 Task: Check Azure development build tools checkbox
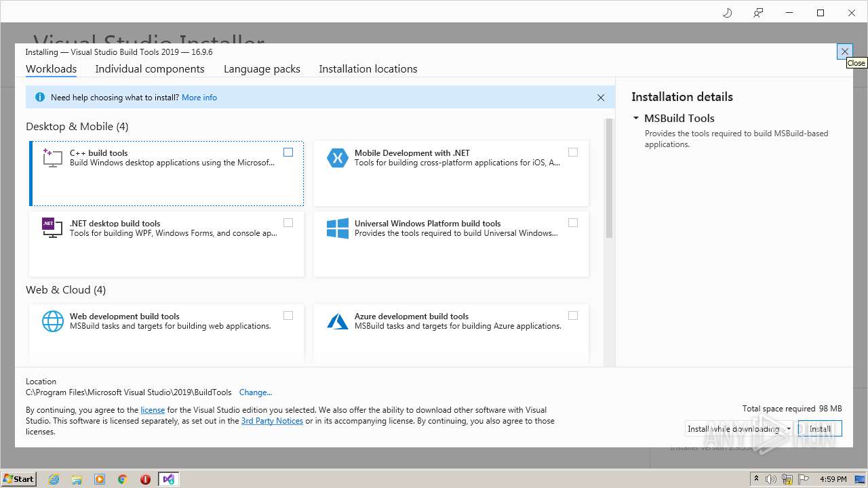tap(573, 316)
